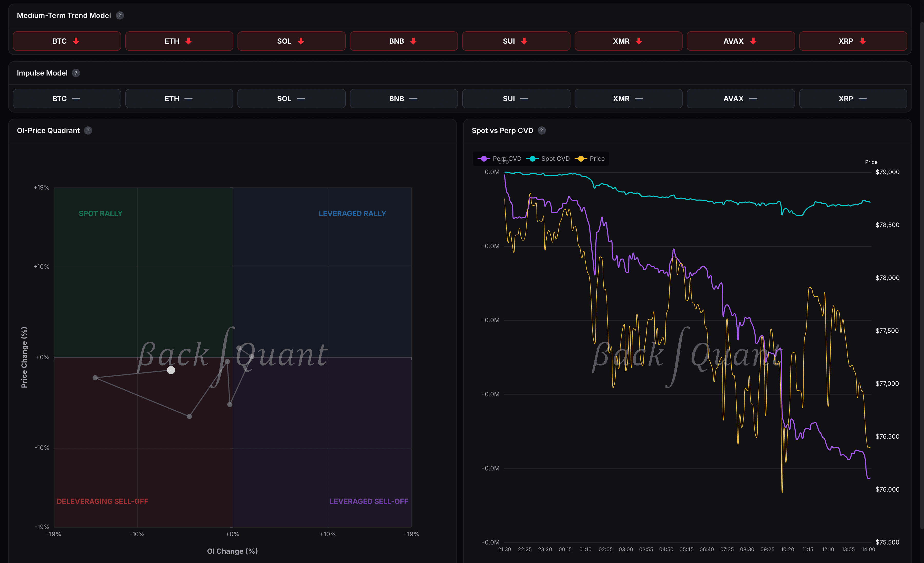Click the red down arrow on XRP trend
Screen dimensions: 924x563
(862, 41)
